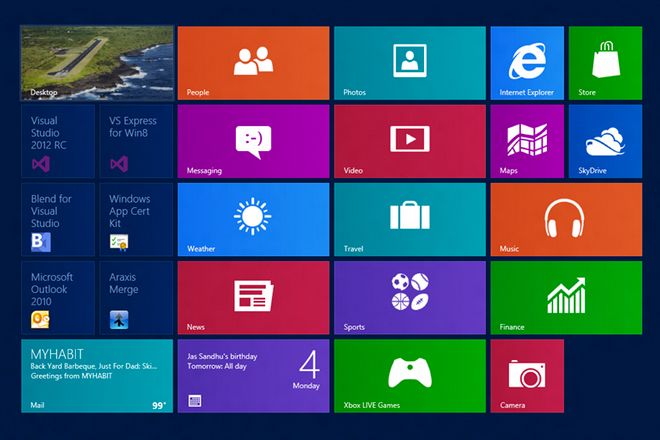Launch the Microsoft Outlook 2010 tile

tap(58, 298)
